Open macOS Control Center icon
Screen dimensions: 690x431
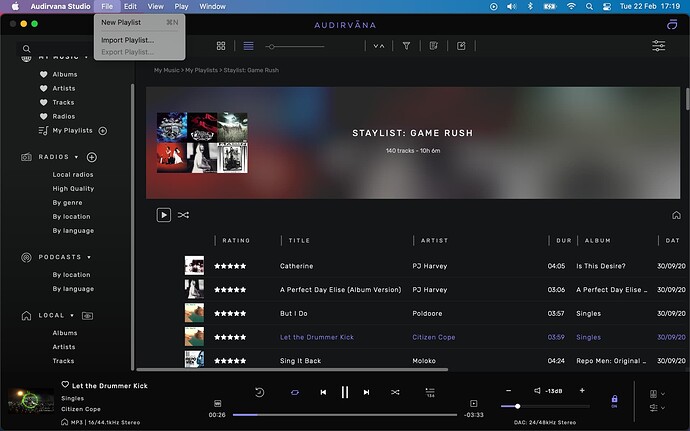[x=607, y=7]
